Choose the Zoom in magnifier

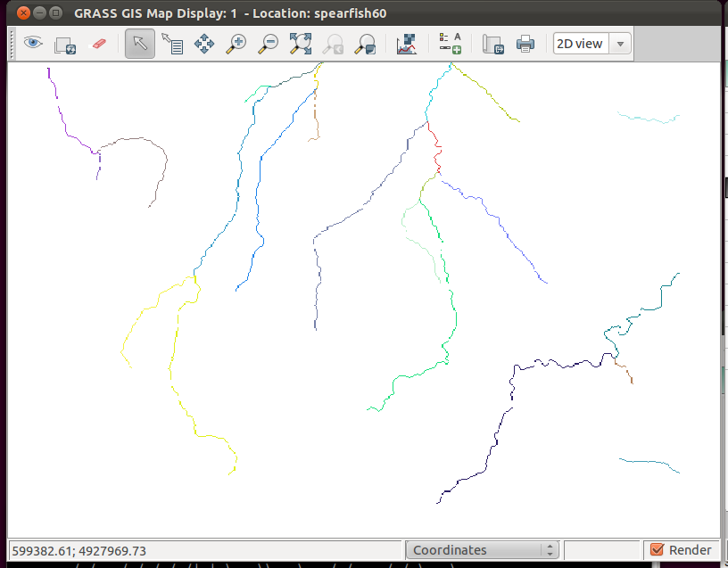point(236,44)
